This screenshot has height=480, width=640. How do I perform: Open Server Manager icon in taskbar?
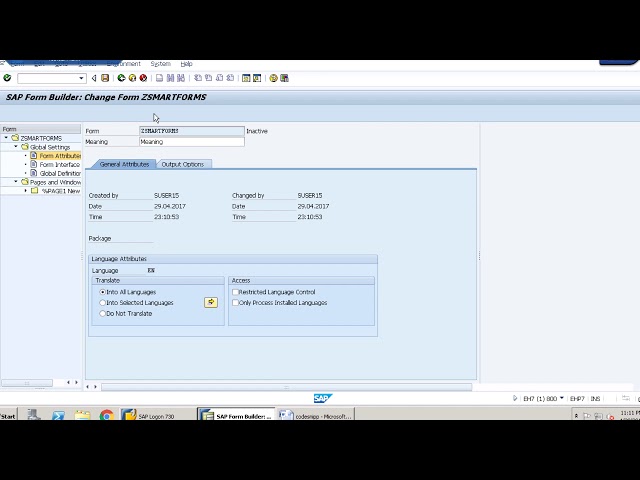coord(34,415)
